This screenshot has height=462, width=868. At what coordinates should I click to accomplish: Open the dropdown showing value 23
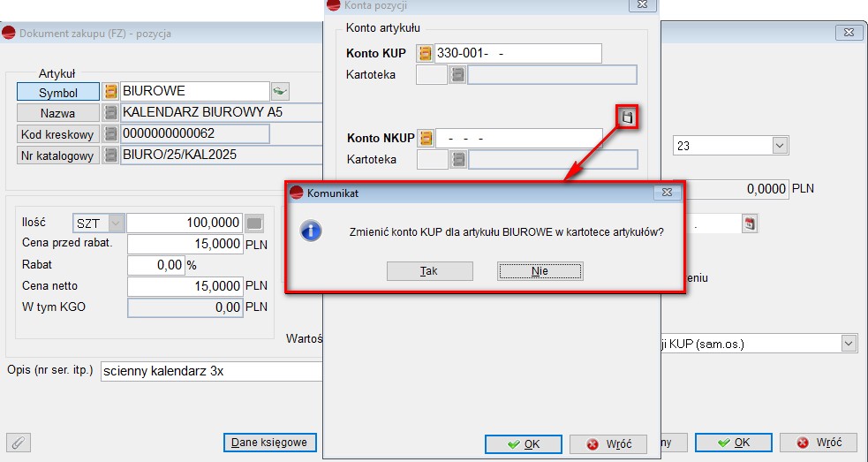tap(780, 145)
